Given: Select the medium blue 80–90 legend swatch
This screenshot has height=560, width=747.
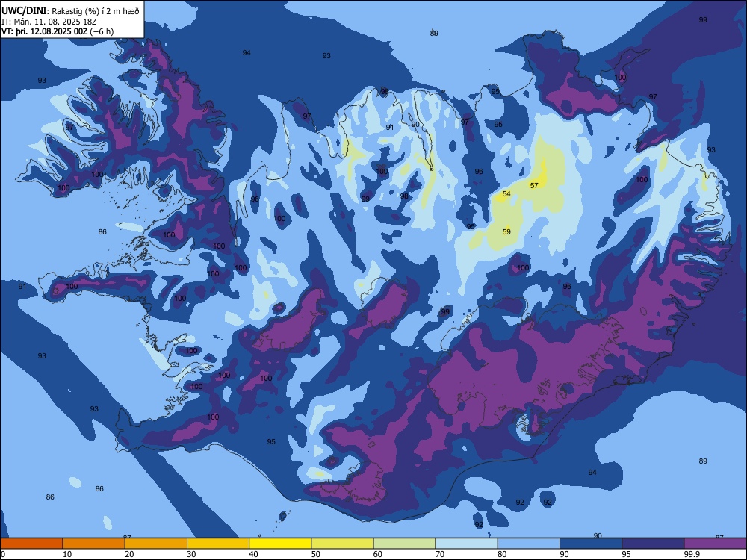Looking at the screenshot, I should click(529, 544).
